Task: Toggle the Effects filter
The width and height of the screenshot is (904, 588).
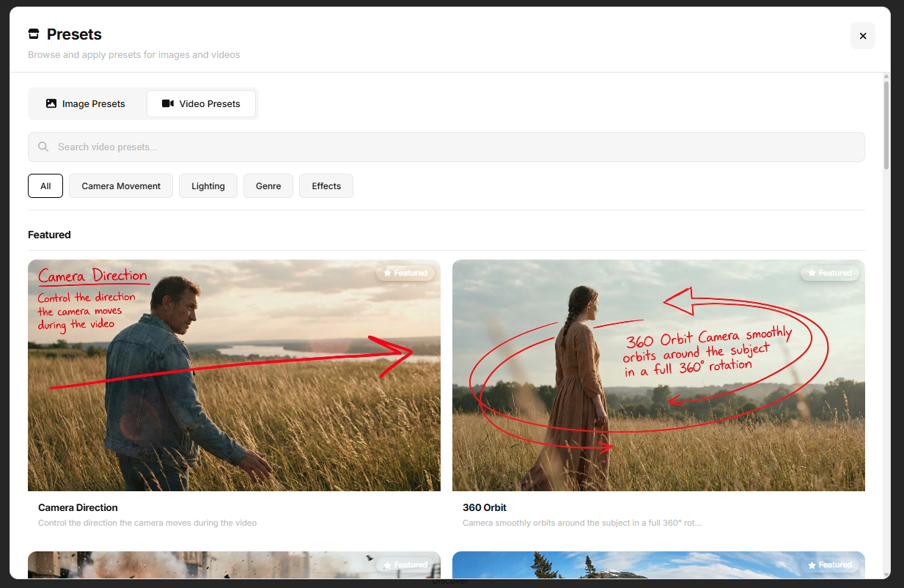Action: point(326,185)
